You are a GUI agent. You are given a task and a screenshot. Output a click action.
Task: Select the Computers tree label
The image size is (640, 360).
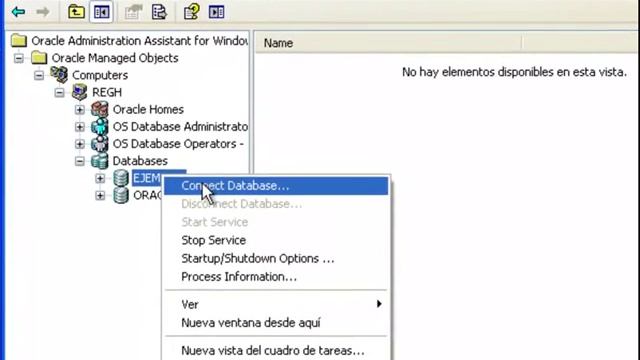(x=100, y=75)
